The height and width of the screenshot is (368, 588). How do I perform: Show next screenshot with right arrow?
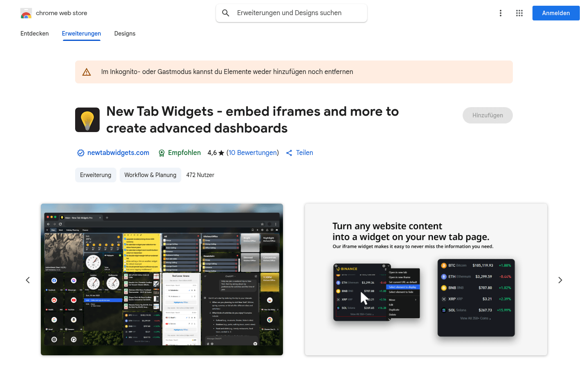pos(560,280)
